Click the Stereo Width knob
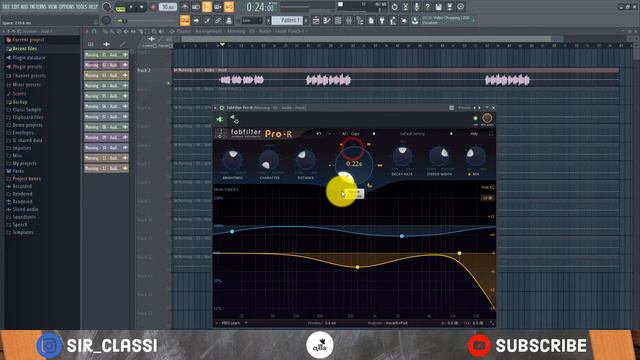The width and height of the screenshot is (640, 360). point(439,157)
